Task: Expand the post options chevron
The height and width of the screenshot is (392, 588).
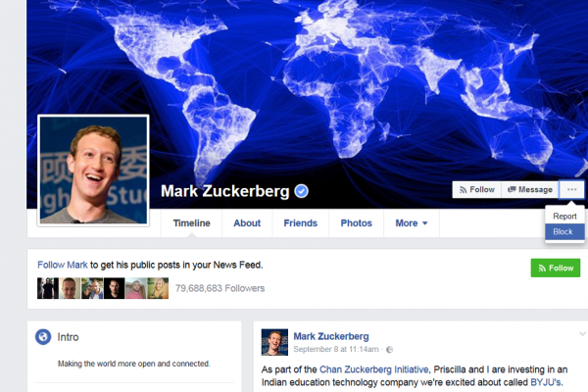Action: pos(582,333)
